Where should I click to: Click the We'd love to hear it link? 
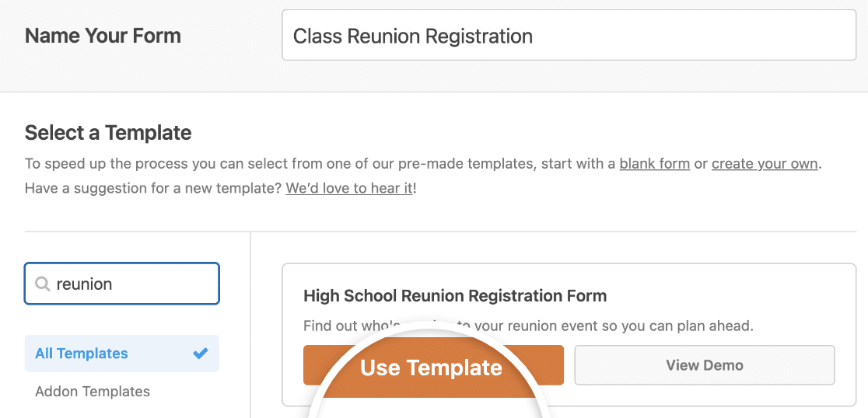coord(348,188)
